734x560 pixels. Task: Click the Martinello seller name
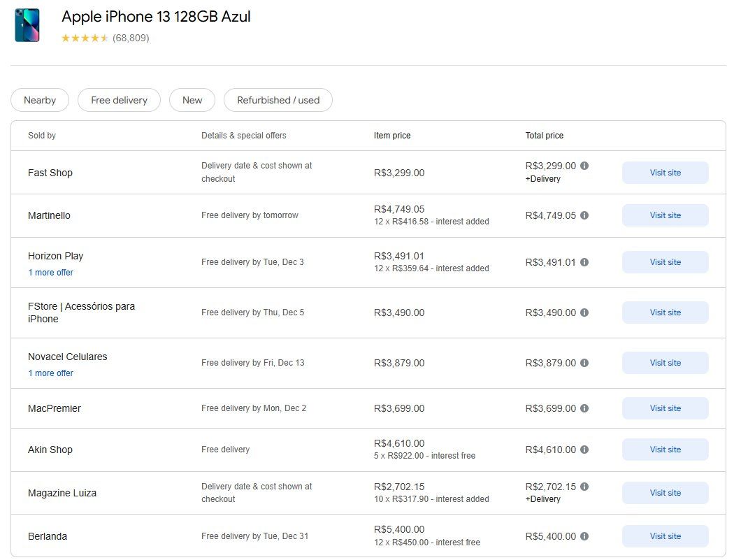(x=49, y=215)
